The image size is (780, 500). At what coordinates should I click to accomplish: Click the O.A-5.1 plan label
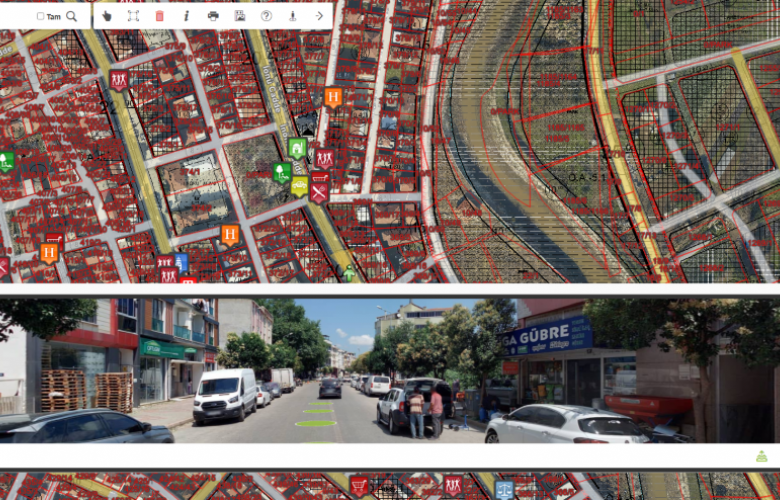pyautogui.click(x=585, y=177)
